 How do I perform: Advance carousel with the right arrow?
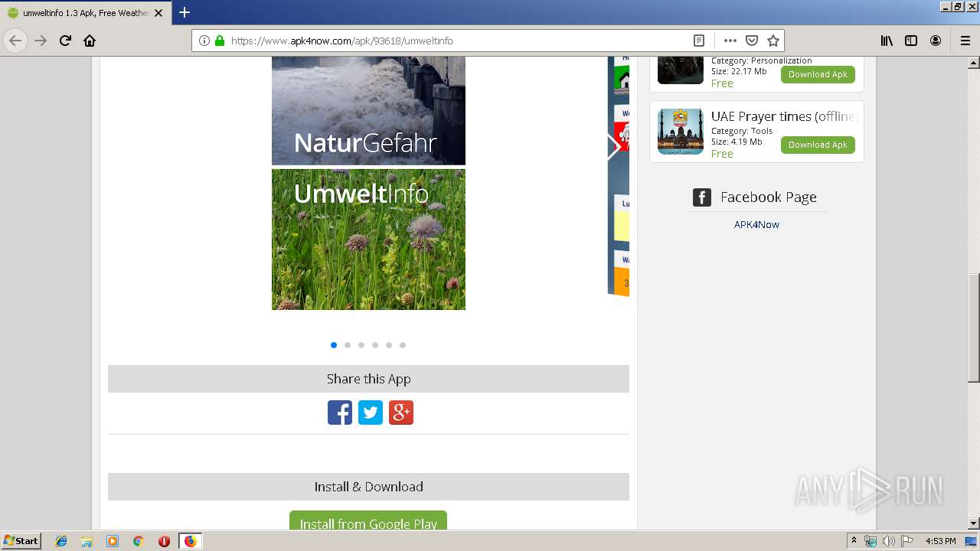click(x=613, y=147)
